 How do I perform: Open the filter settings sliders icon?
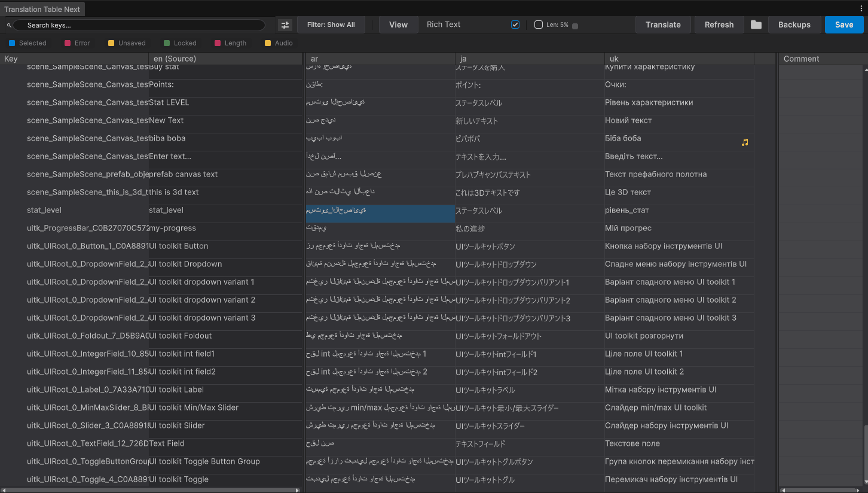click(x=285, y=25)
